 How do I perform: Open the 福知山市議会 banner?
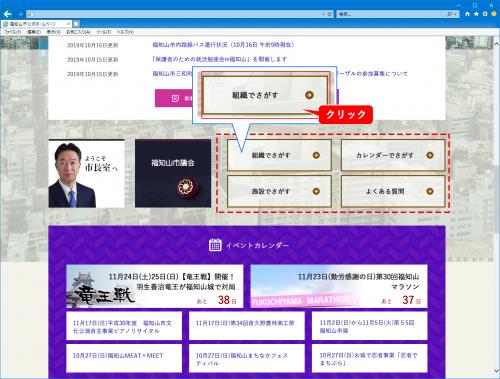(x=173, y=173)
